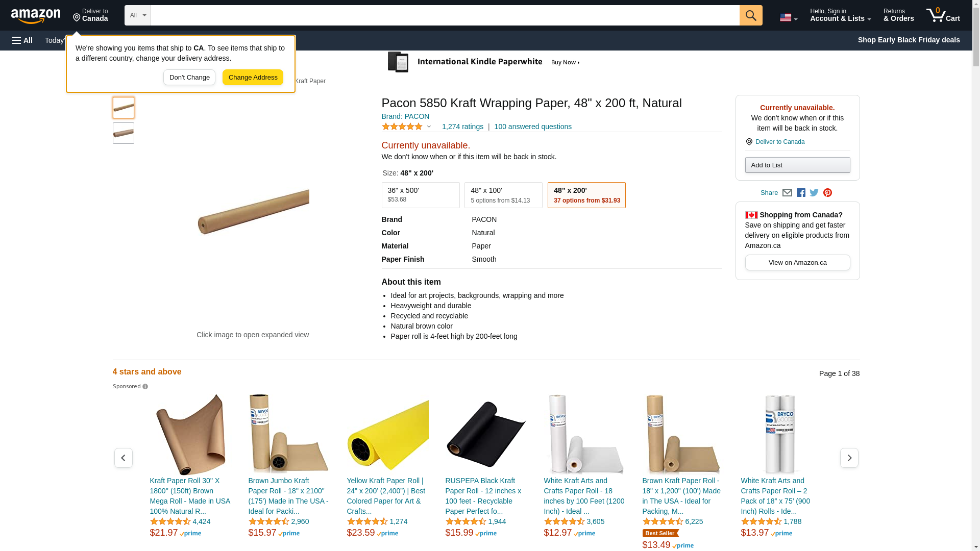Show previous page of sponsored products
Screen dimensions: 980x551
point(123,458)
